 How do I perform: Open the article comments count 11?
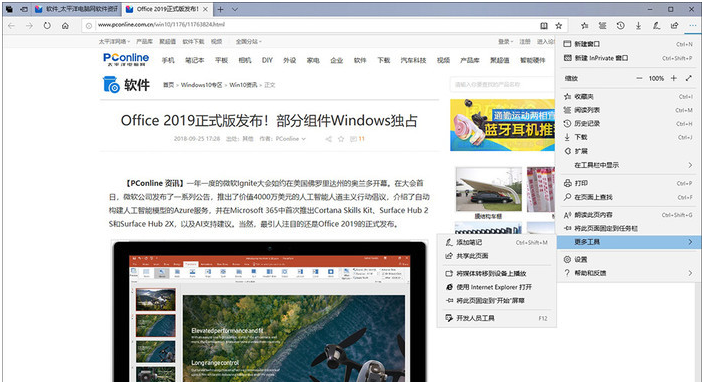[x=357, y=139]
